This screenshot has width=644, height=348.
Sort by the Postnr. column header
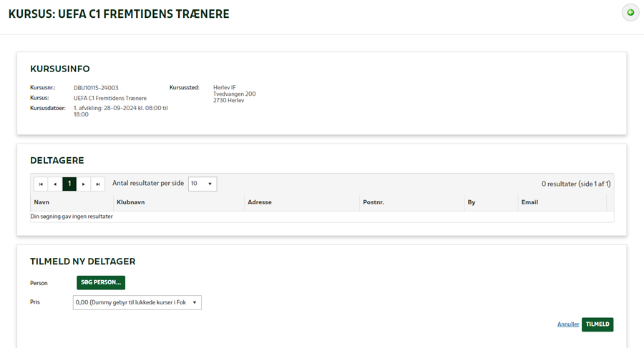pos(374,202)
